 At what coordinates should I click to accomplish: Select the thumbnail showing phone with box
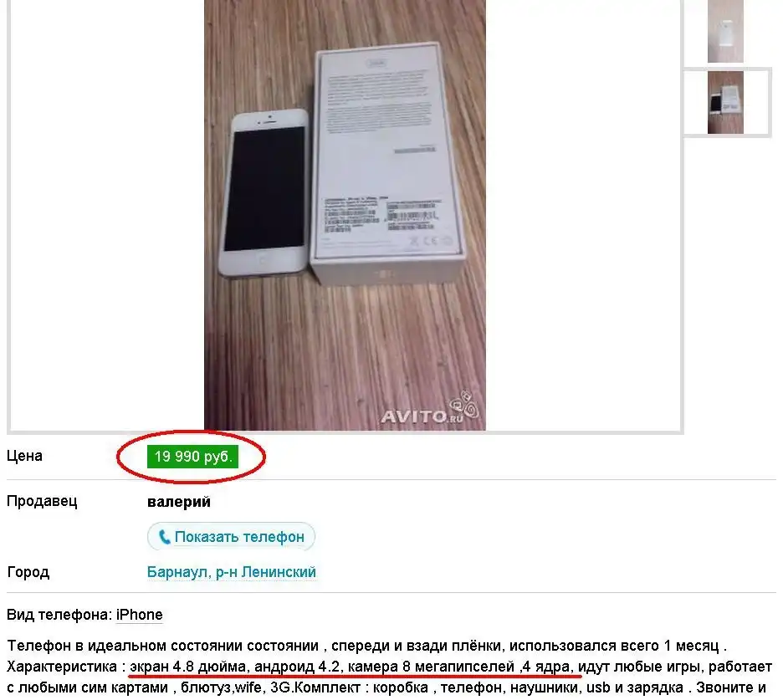coord(725,102)
